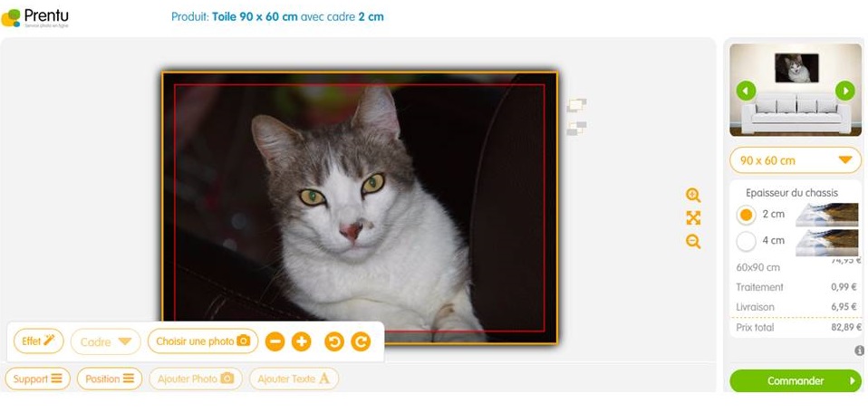Click the fit-to-screen arrows icon
This screenshot has height=413, width=868.
point(693,218)
